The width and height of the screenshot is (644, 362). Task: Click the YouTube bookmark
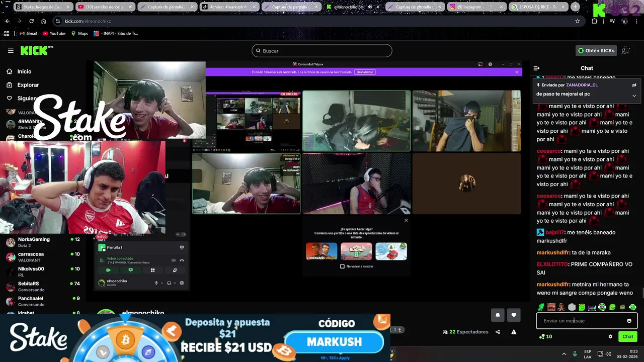coord(54,34)
